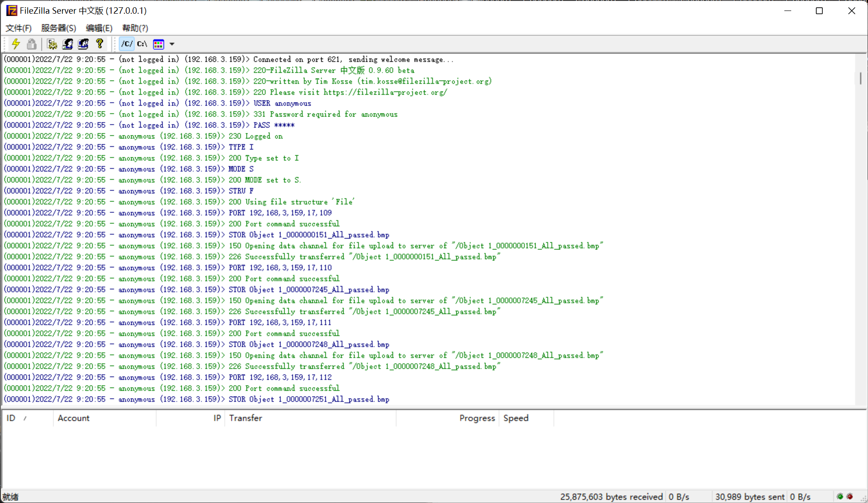868x503 pixels.
Task: Toggle the C:\ path display button
Action: coord(142,44)
